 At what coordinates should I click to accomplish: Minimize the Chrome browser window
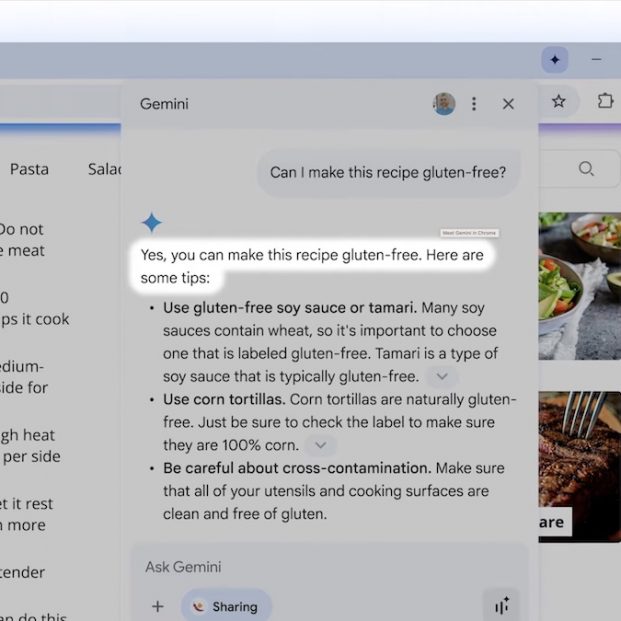coord(597,60)
